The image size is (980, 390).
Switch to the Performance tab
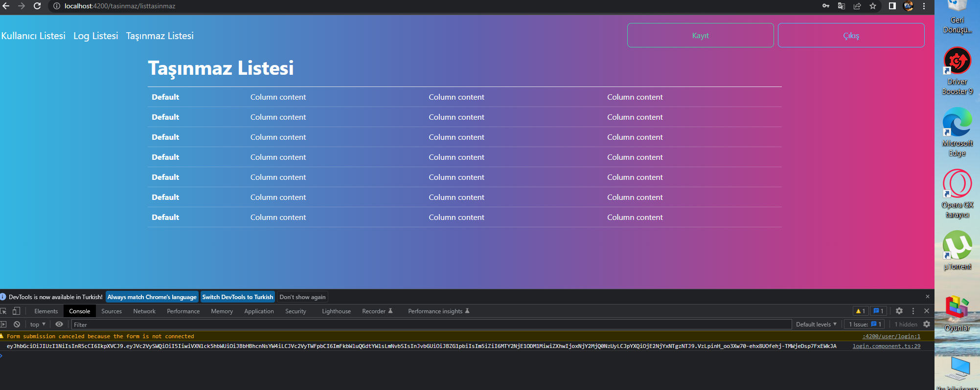click(x=183, y=311)
